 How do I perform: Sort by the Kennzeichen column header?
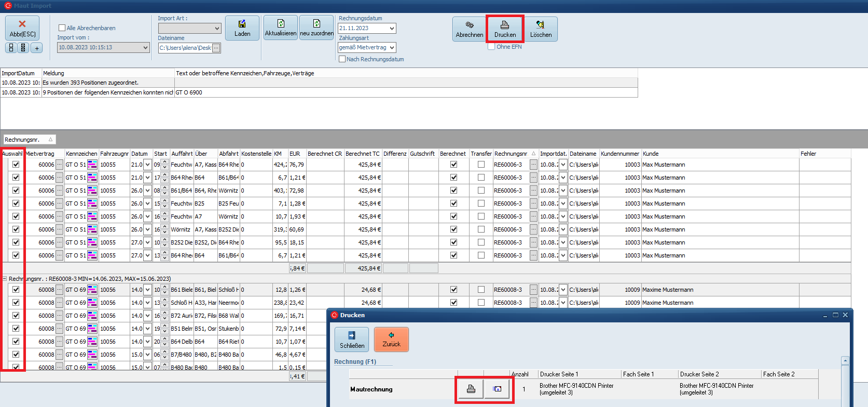click(81, 154)
